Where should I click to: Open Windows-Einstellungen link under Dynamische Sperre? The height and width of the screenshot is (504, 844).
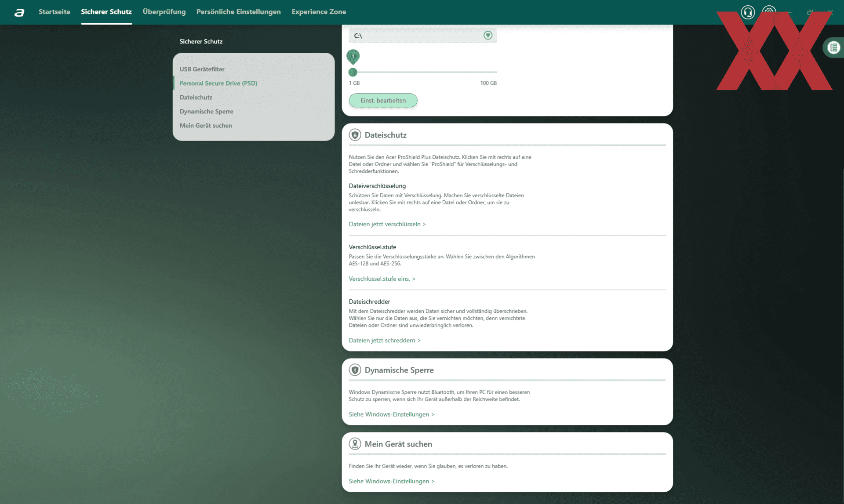click(391, 414)
